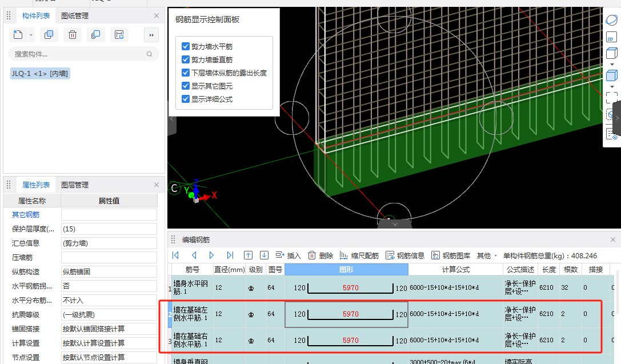Close the 编辑钢筋 panel

pos(612,239)
